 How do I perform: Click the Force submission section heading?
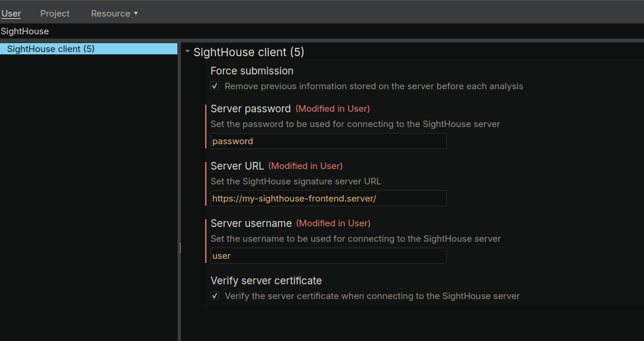tap(252, 70)
